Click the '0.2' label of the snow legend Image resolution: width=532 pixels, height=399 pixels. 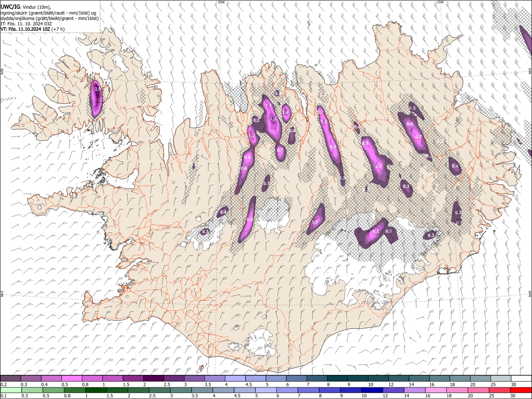click(3, 384)
